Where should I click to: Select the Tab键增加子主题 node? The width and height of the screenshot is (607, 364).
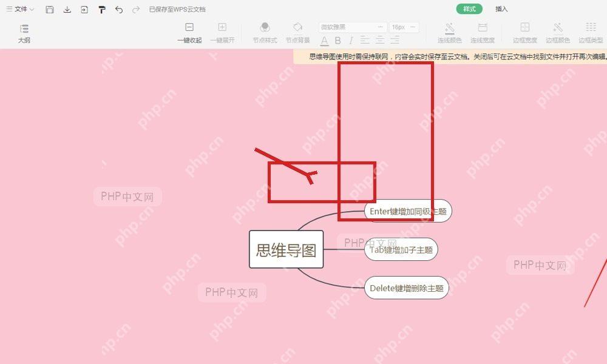pos(401,249)
